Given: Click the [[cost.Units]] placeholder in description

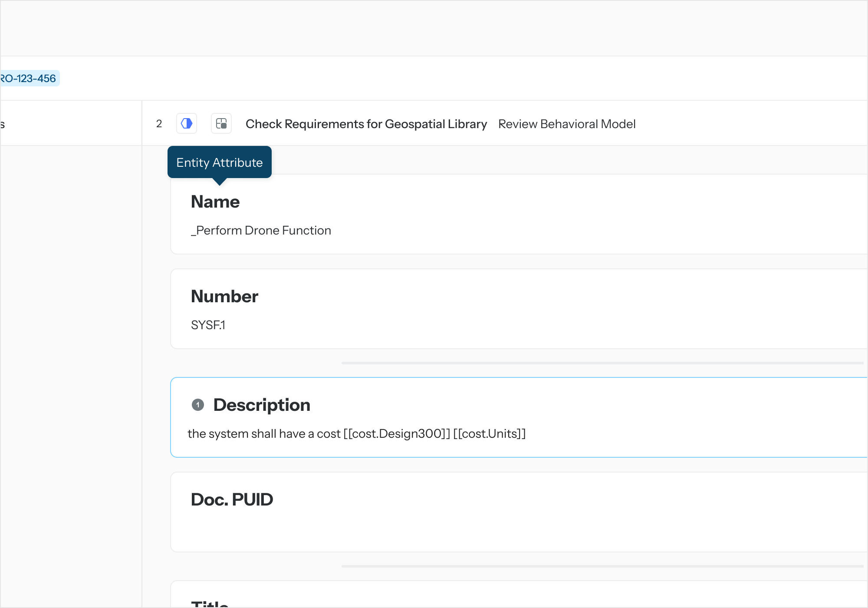Looking at the screenshot, I should [489, 433].
